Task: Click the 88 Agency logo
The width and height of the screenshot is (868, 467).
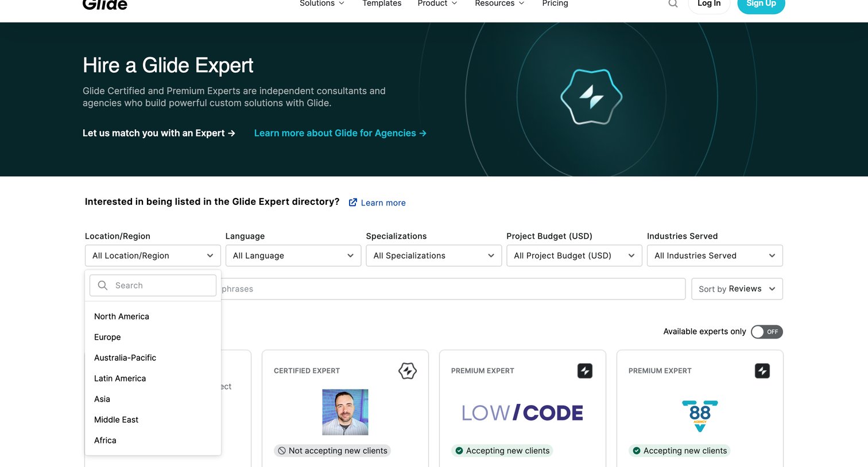Action: (x=700, y=416)
